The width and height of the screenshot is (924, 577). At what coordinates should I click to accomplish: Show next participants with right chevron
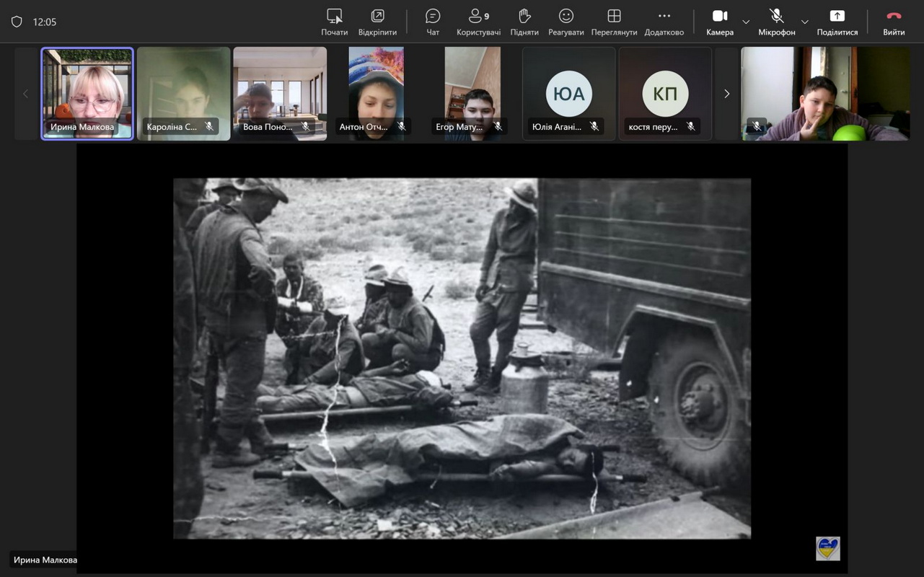pyautogui.click(x=726, y=94)
